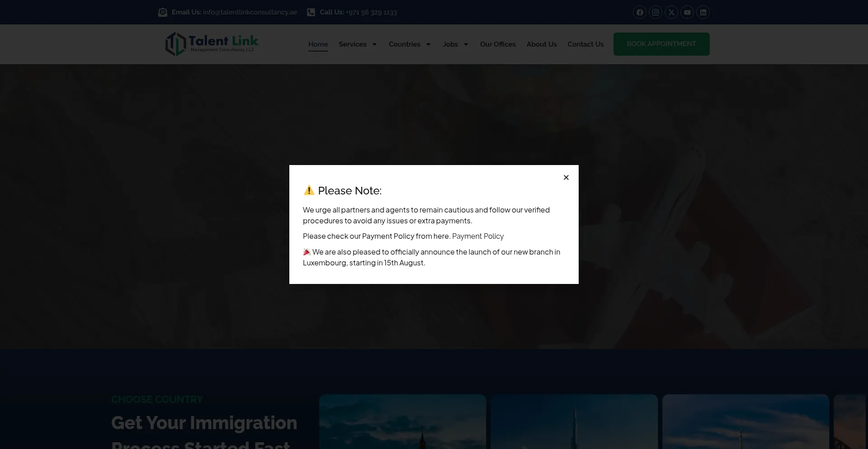Click the phone icon beside Call Us
This screenshot has width=868, height=449.
pos(311,12)
